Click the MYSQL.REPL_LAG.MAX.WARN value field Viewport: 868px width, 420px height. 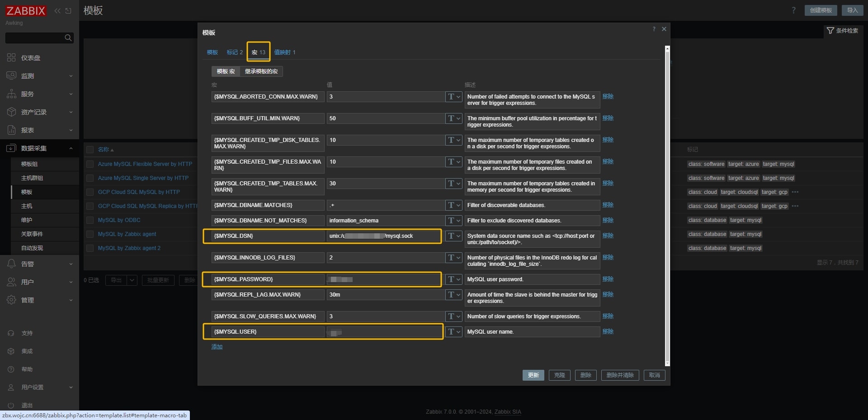(386, 295)
